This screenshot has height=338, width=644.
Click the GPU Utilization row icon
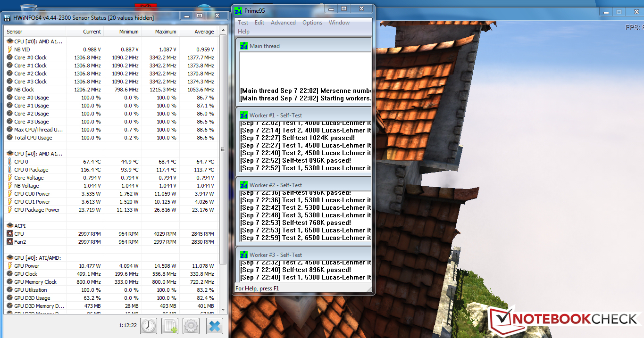tap(10, 290)
